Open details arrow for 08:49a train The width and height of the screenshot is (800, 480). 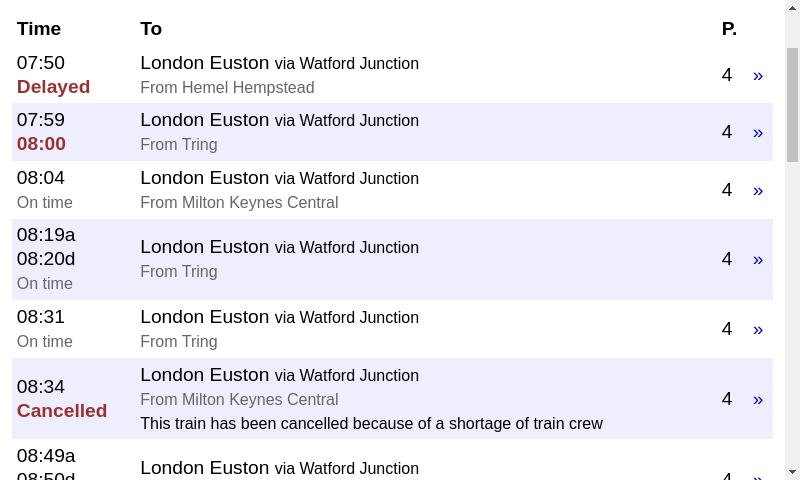coord(757,474)
